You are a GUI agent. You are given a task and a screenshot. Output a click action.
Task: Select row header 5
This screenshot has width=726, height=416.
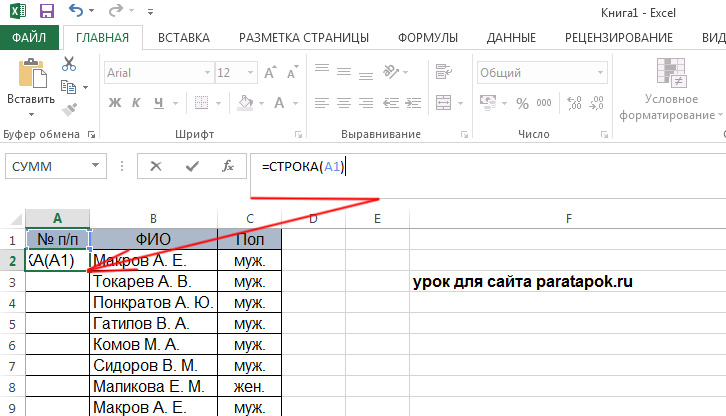coord(13,324)
